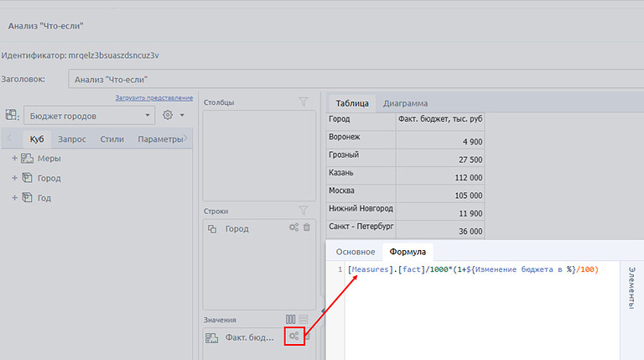Select the Санкт - Петербург table row
Viewport: 644px width, 360px height.
coord(405,229)
